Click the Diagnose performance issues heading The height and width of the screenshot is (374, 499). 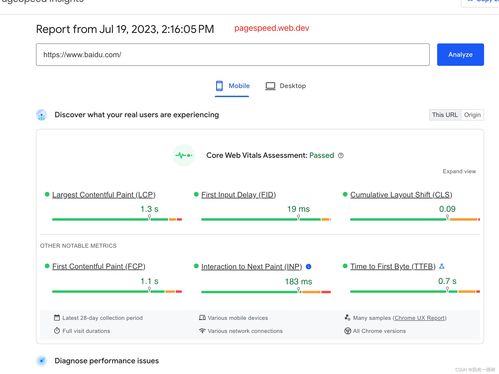(107, 361)
